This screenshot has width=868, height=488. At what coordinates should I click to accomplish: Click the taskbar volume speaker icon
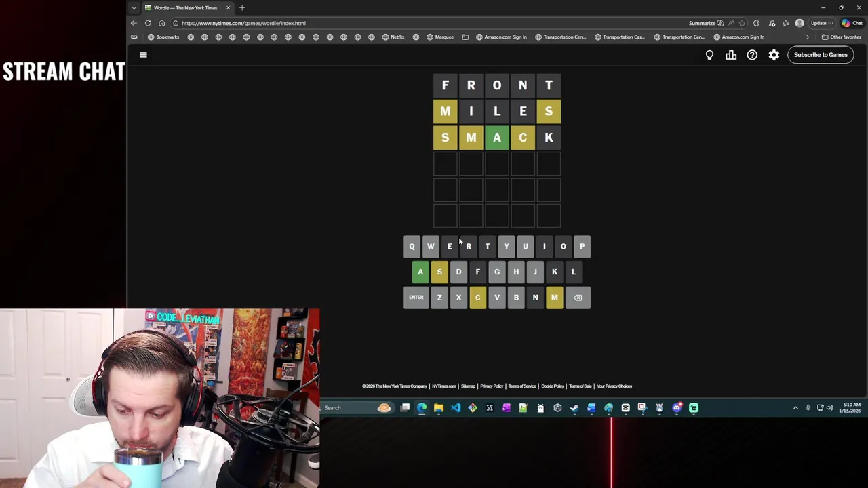829,408
